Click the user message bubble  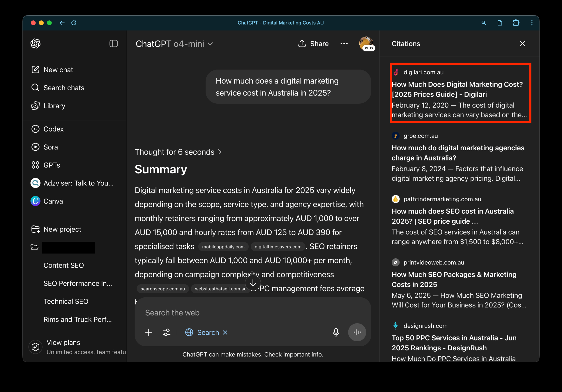point(288,87)
